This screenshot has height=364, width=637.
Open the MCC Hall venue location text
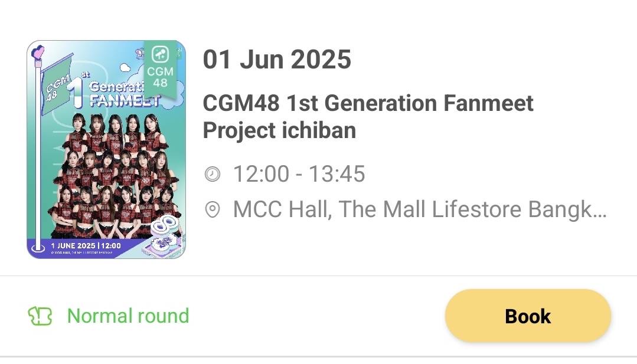pyautogui.click(x=420, y=210)
